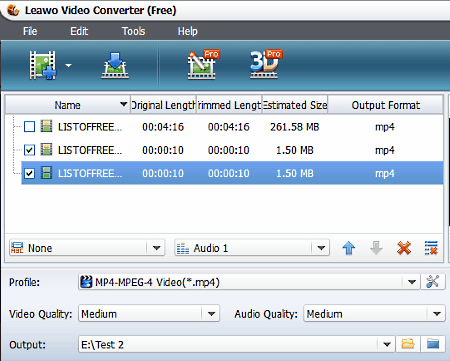Click the E:\Test 2 output field

coord(237,344)
